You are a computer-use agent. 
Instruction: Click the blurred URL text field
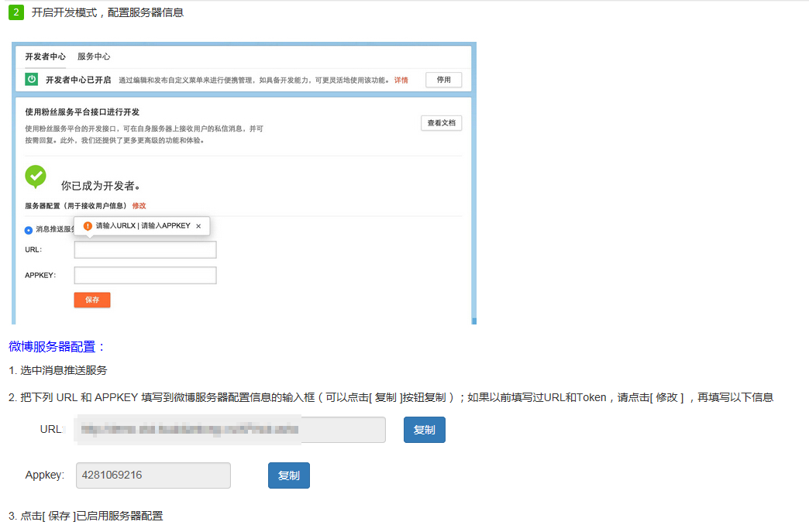pos(230,430)
